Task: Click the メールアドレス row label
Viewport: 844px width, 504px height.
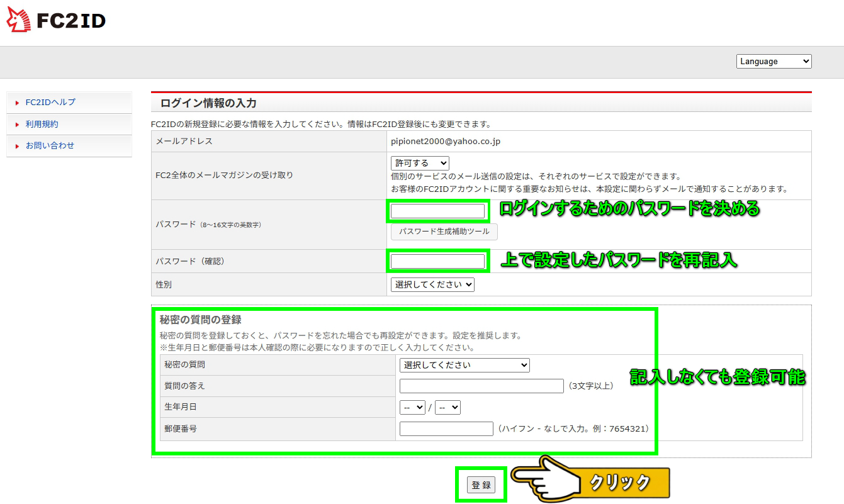Action: coord(184,141)
